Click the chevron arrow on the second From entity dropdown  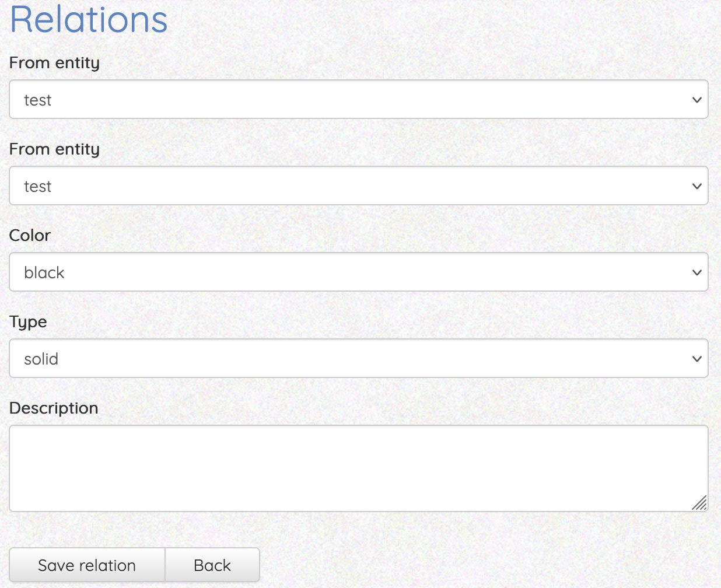tap(696, 186)
